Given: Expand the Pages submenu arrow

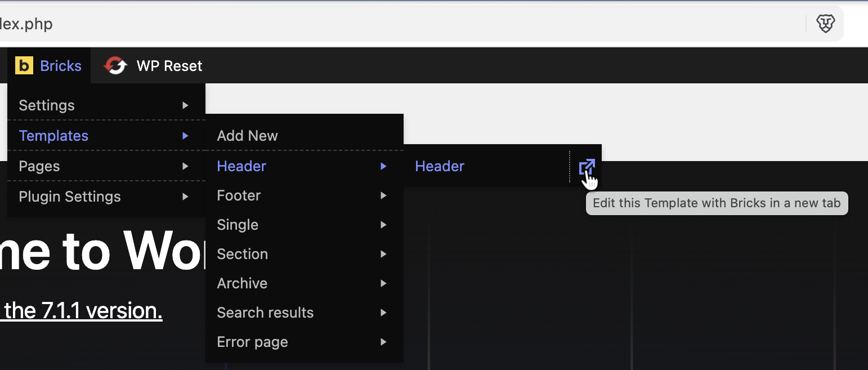Looking at the screenshot, I should pyautogui.click(x=185, y=166).
